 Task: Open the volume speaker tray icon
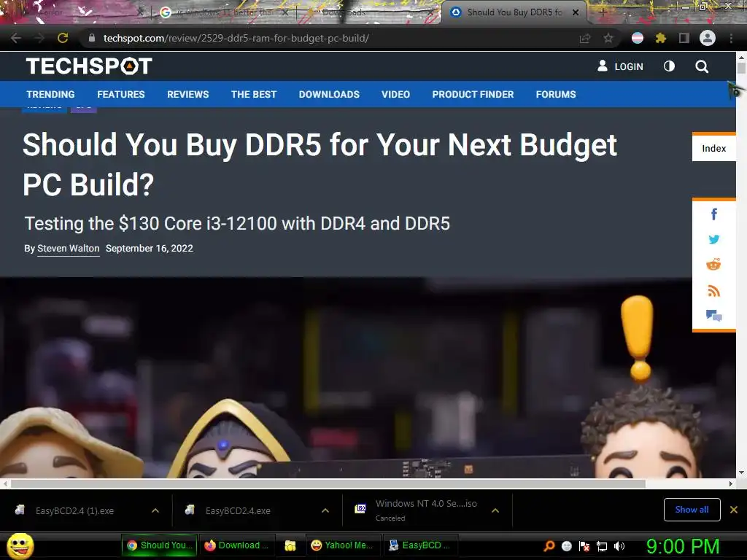pos(619,546)
